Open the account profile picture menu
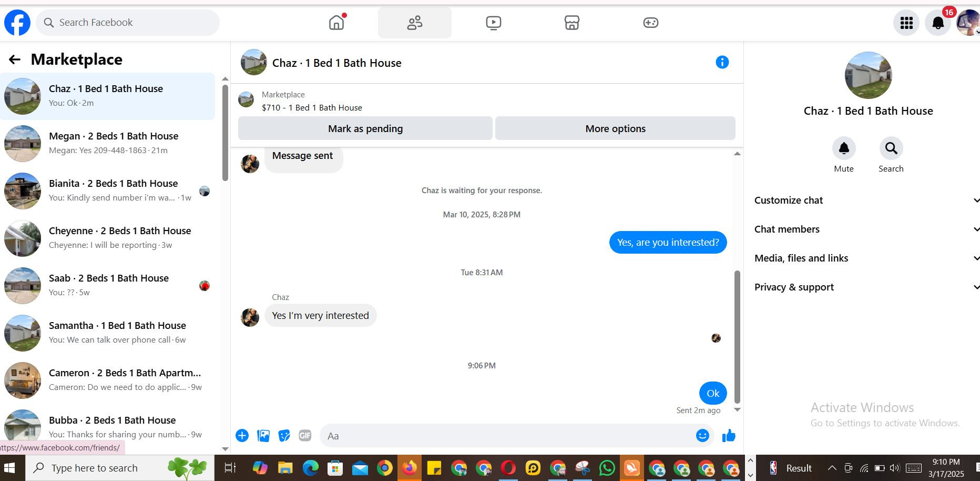 [968, 23]
